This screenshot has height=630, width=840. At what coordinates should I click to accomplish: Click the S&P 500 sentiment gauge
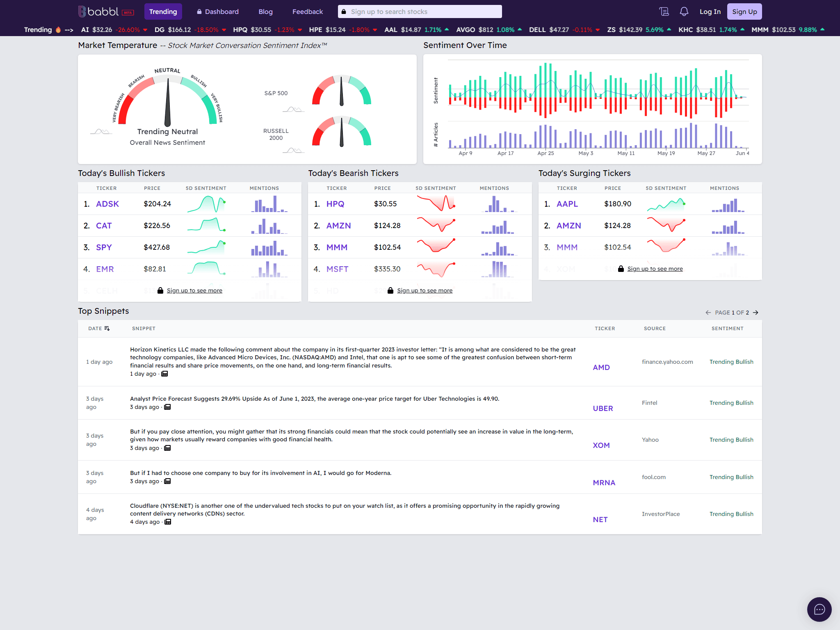click(342, 90)
